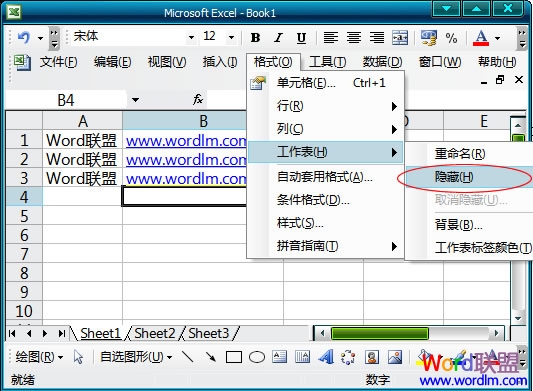Expand 行(R) submenu
Viewport: 533px width, 391px height.
point(326,106)
